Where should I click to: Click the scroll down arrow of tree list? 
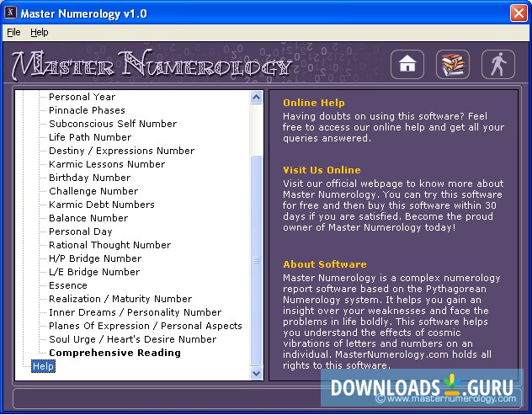coord(256,373)
